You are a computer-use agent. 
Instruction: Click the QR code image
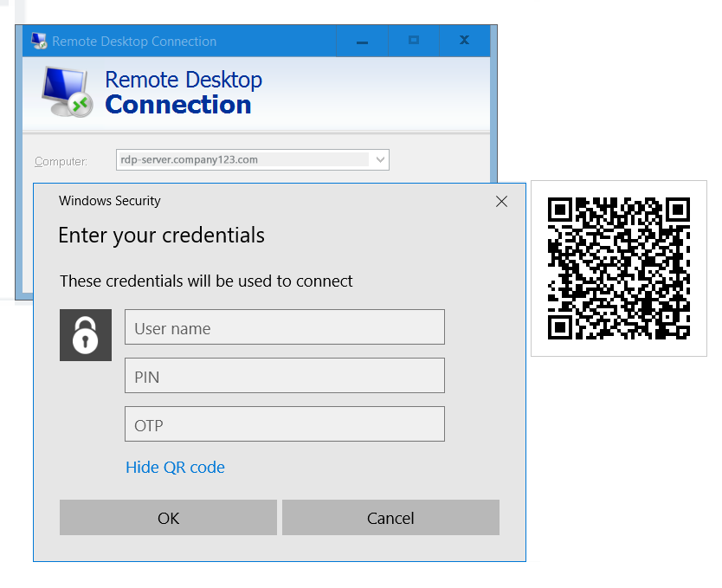coord(618,268)
